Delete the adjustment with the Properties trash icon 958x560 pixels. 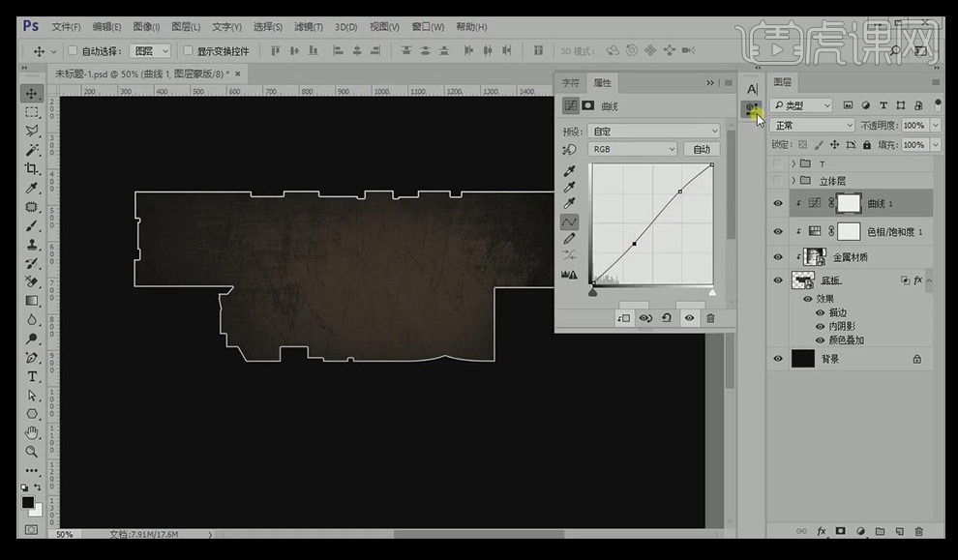coord(710,318)
